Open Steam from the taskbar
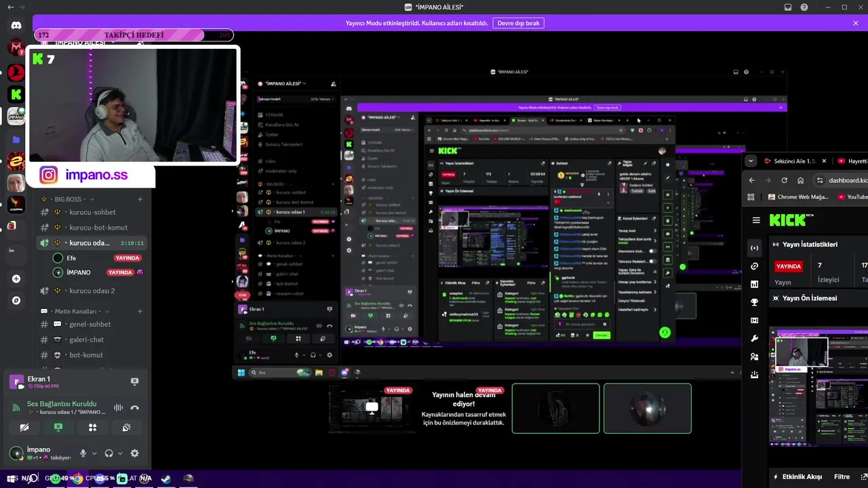This screenshot has width=868, height=488. [165, 479]
